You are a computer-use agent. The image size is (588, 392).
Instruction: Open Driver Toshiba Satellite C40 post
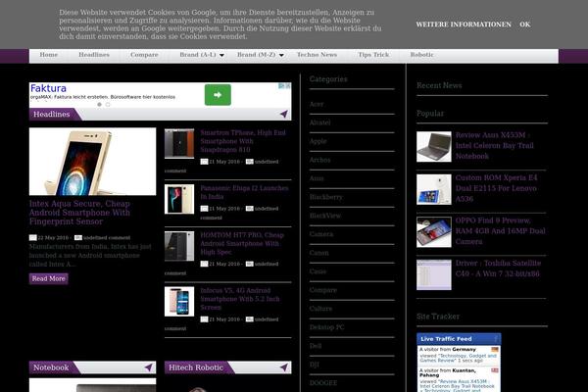(x=498, y=269)
